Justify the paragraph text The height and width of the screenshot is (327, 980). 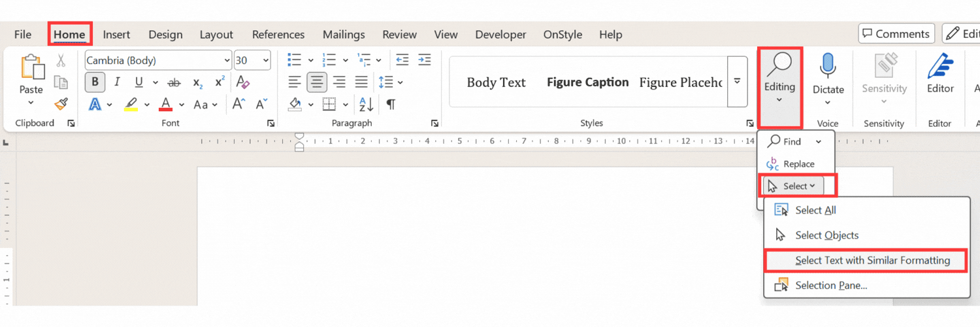click(x=361, y=82)
